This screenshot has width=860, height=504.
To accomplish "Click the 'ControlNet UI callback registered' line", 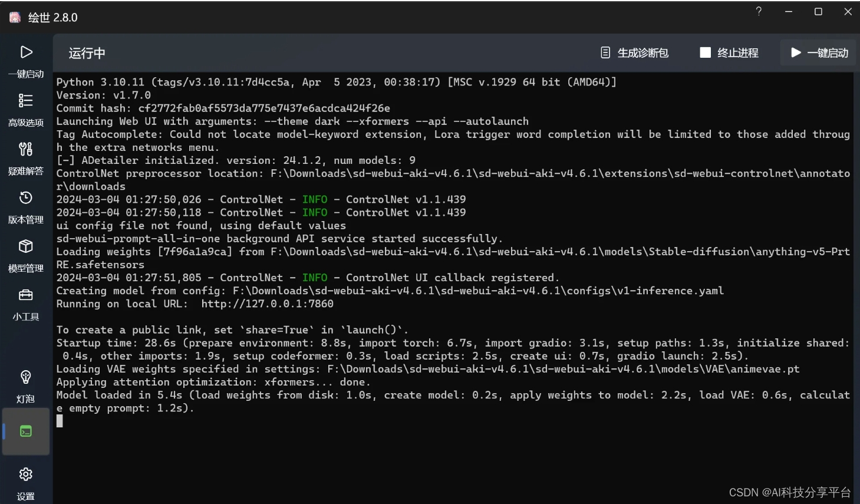I will pos(308,278).
